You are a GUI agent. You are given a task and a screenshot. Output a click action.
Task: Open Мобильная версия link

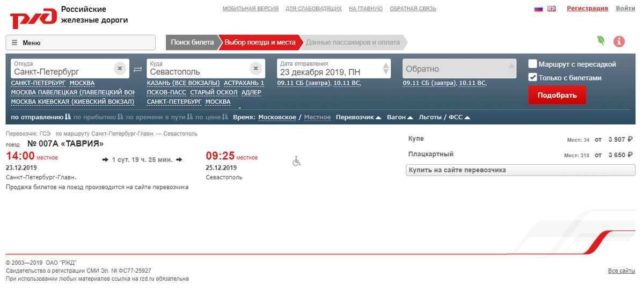251,9
